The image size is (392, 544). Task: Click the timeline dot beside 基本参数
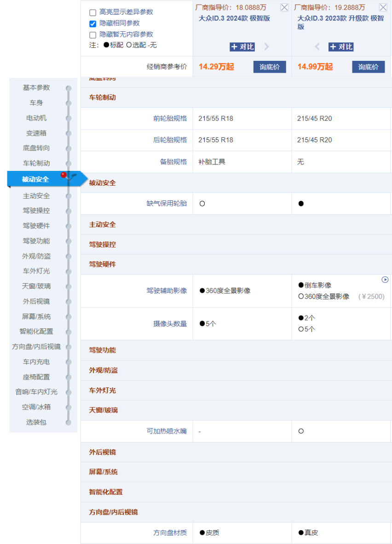point(69,88)
